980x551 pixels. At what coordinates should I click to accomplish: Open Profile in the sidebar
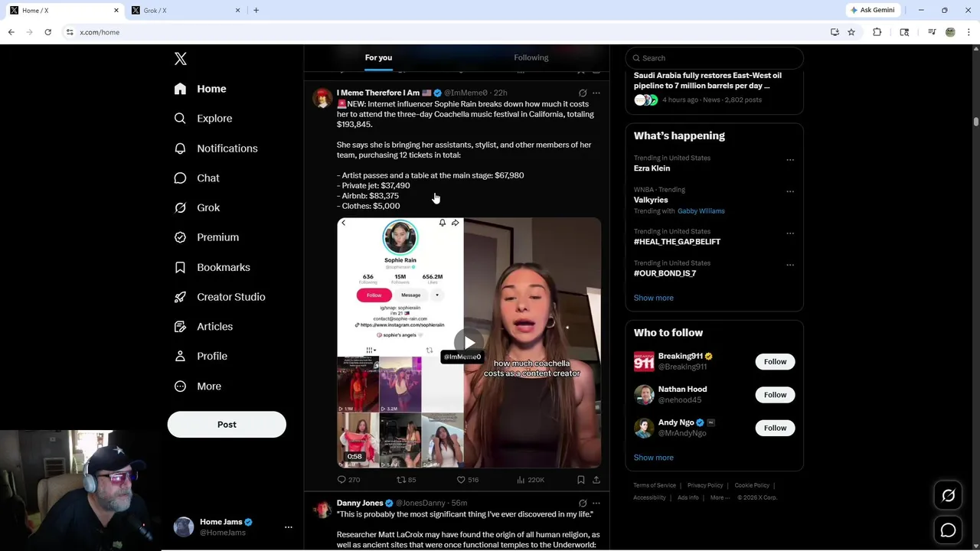coord(200,357)
